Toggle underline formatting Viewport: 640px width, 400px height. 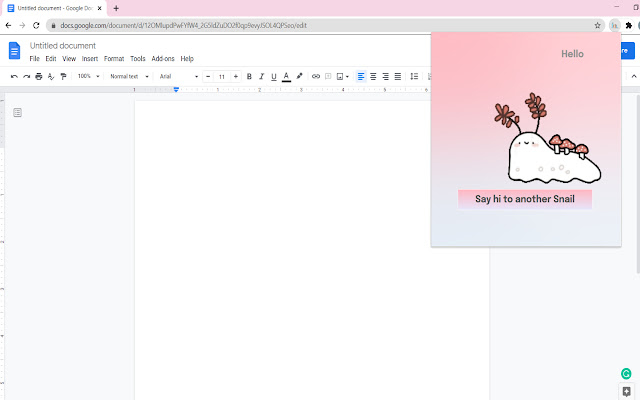pos(274,76)
